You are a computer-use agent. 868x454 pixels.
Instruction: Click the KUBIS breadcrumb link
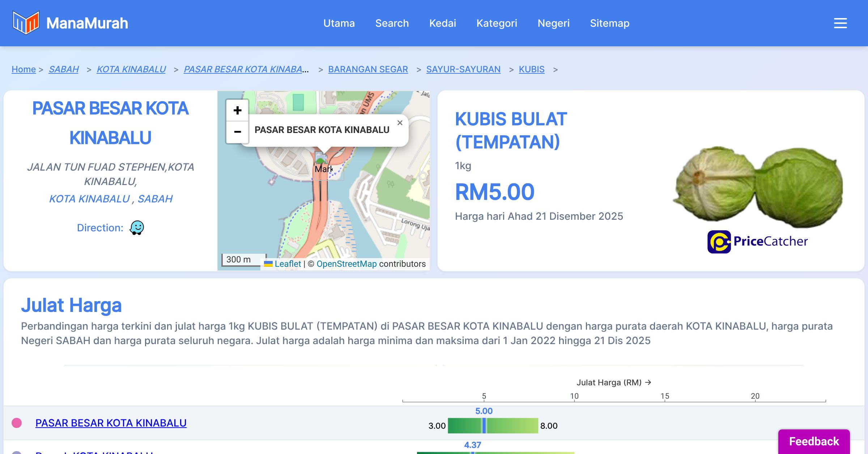(531, 69)
